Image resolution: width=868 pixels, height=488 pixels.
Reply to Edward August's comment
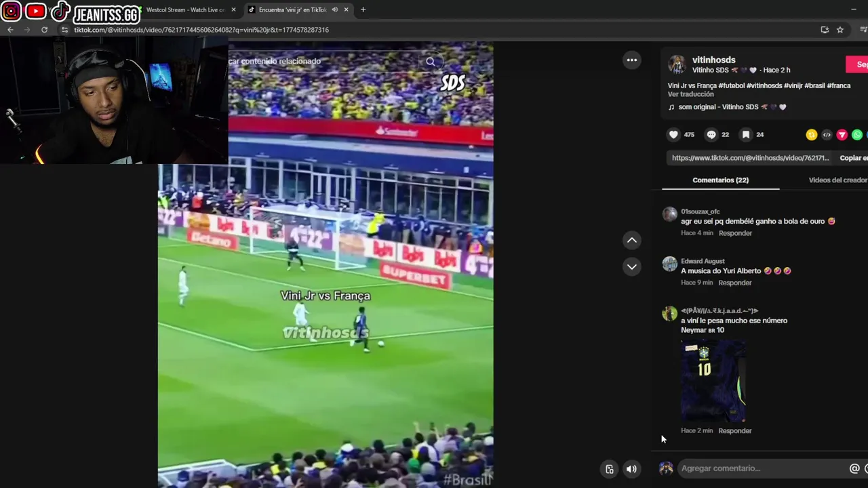click(x=735, y=283)
